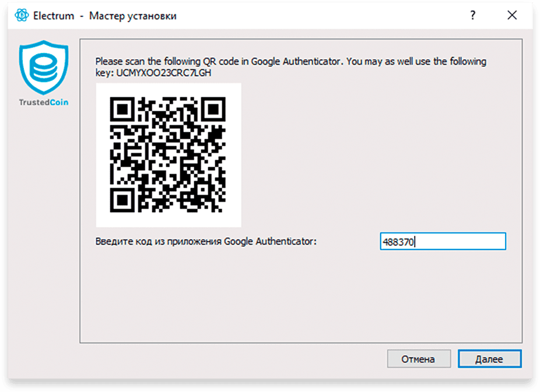
Task: Open the help question mark button
Action: coord(472,15)
